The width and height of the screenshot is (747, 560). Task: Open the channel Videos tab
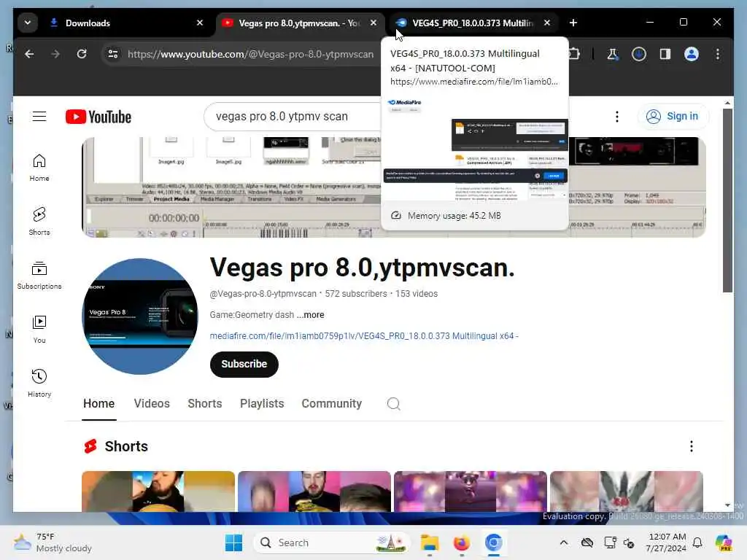(152, 404)
